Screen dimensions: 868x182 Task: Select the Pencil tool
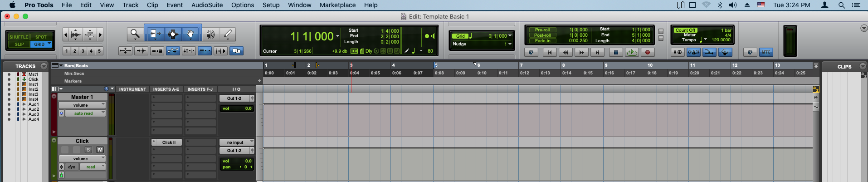pyautogui.click(x=228, y=34)
